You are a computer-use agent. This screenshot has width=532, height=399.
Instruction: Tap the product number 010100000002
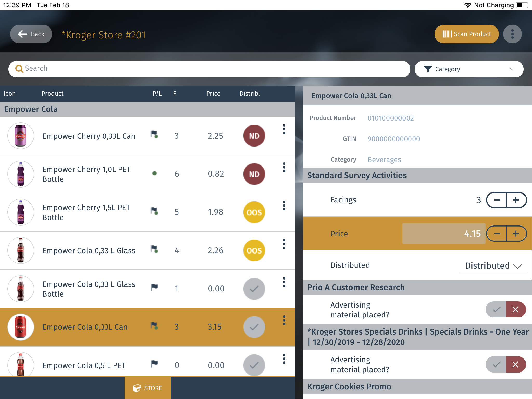click(390, 118)
